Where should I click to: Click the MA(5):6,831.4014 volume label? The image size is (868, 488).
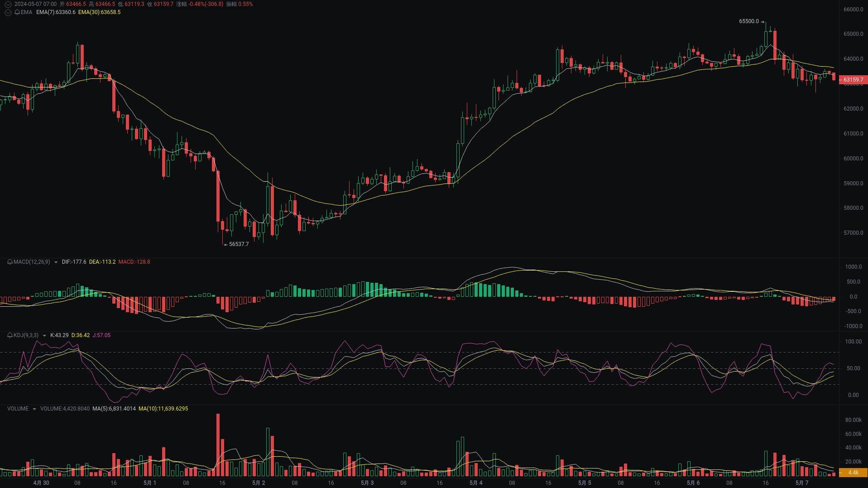pos(114,408)
